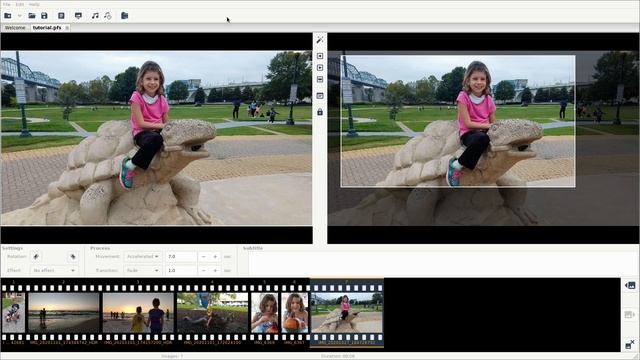Click the magic wand motion wizard icon
The height and width of the screenshot is (360, 640).
320,40
